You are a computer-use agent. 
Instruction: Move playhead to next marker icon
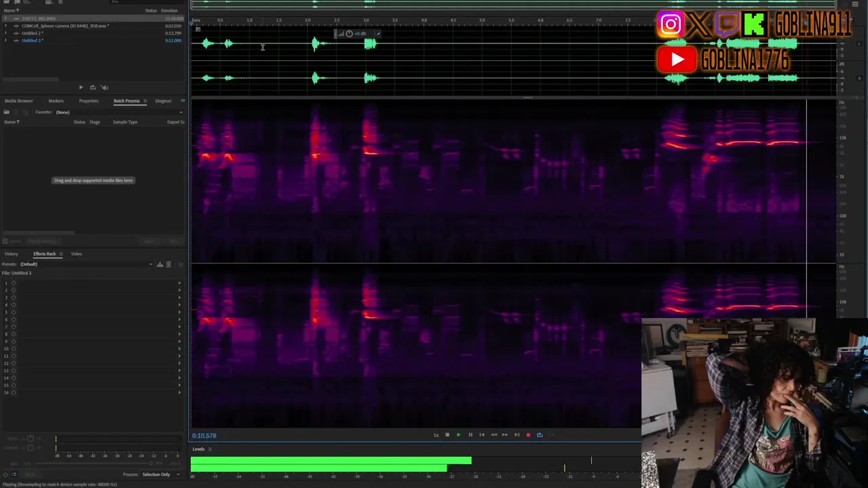(517, 435)
